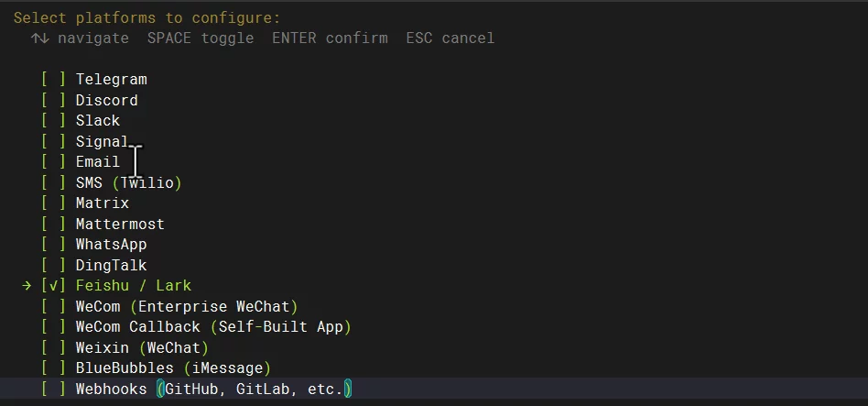Click the 'Select platforms to configure' heading
868x406 pixels.
pos(146,17)
